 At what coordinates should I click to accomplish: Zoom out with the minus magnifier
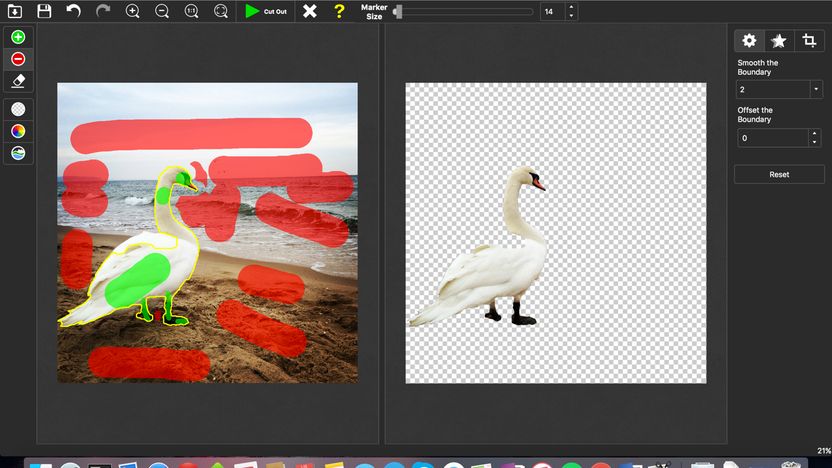coord(162,11)
